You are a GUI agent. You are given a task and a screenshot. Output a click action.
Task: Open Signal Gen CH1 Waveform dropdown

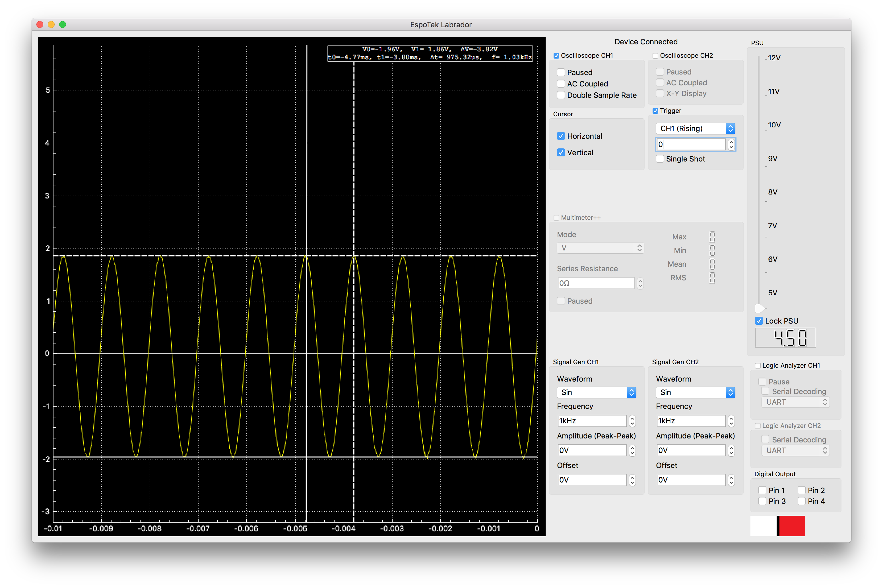[597, 392]
